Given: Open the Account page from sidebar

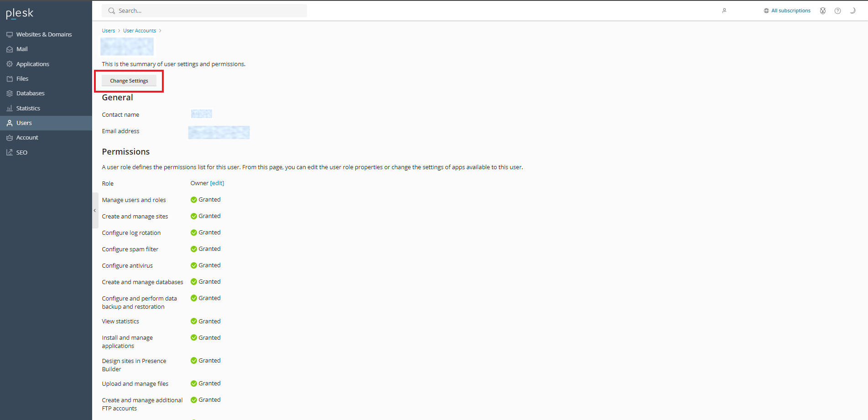Looking at the screenshot, I should pyautogui.click(x=27, y=137).
